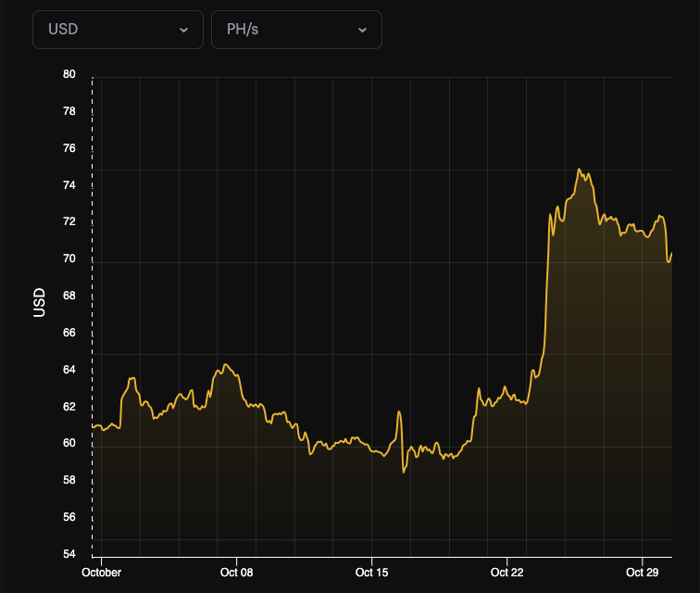Click the '58' y-axis value

[x=69, y=480]
